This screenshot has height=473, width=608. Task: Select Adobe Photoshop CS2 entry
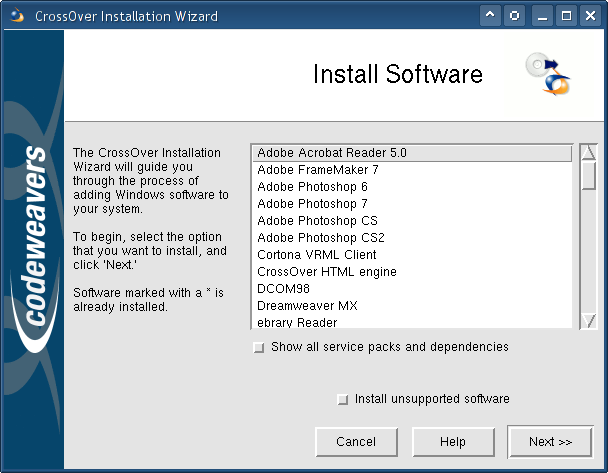point(412,238)
